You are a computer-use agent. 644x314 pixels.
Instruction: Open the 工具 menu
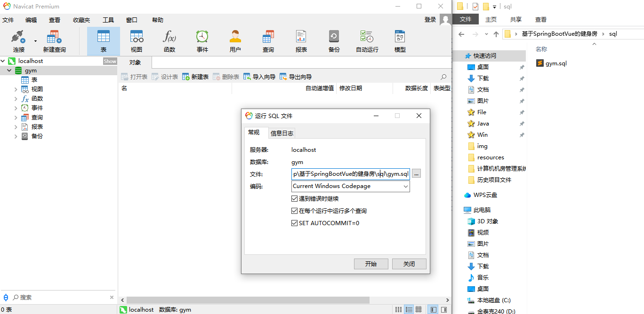(108, 20)
